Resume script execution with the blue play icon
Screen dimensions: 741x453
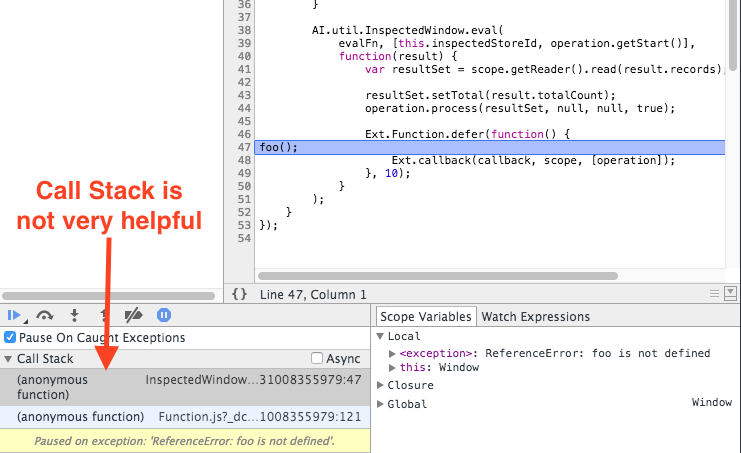[x=14, y=315]
